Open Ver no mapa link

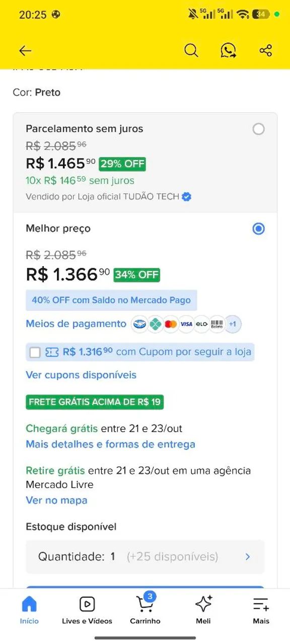(x=56, y=500)
